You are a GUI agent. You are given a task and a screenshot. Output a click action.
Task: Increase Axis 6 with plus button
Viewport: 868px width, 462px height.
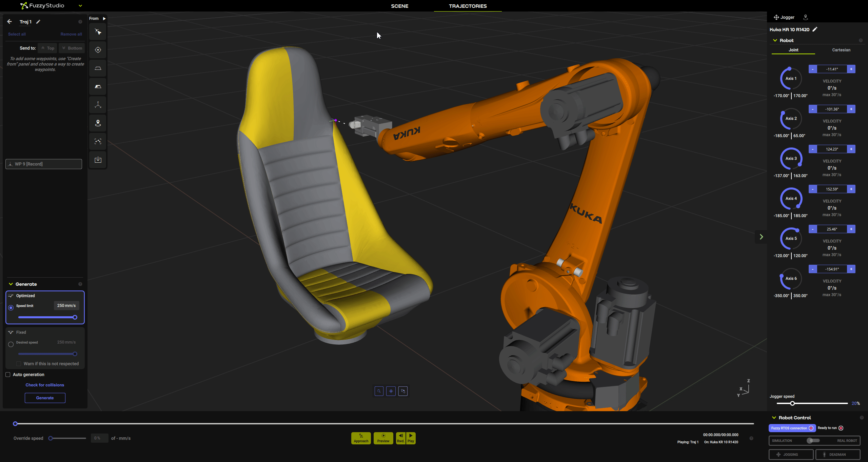(x=851, y=269)
